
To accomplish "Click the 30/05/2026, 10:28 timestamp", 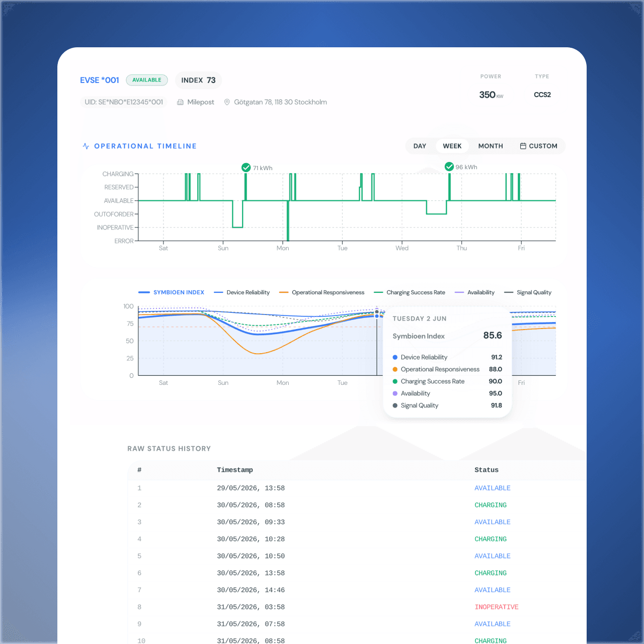I will (x=251, y=539).
